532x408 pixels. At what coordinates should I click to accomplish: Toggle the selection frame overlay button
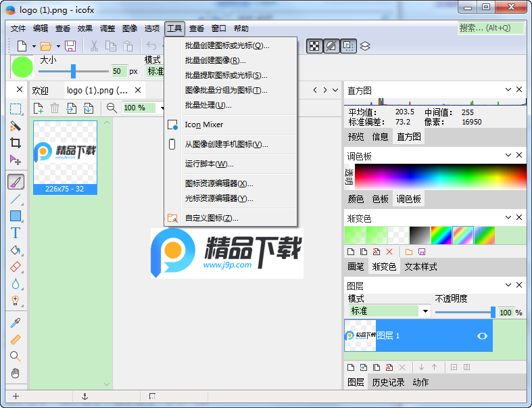pos(348,46)
